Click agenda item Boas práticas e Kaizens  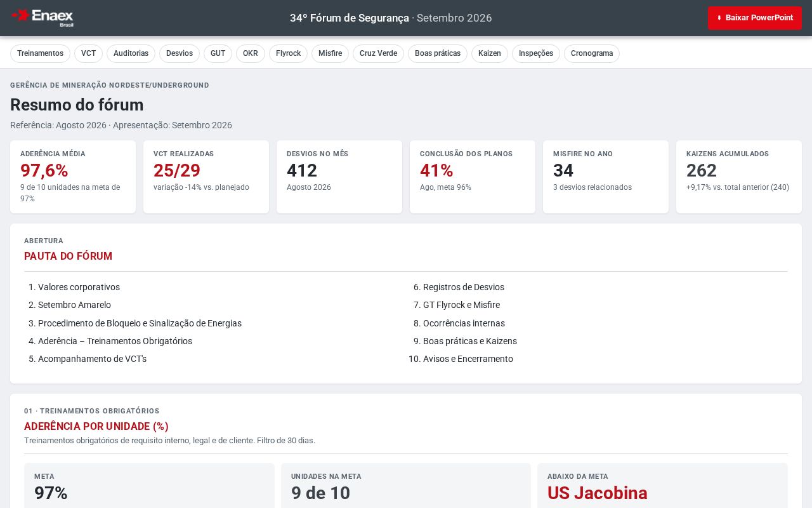coord(470,341)
